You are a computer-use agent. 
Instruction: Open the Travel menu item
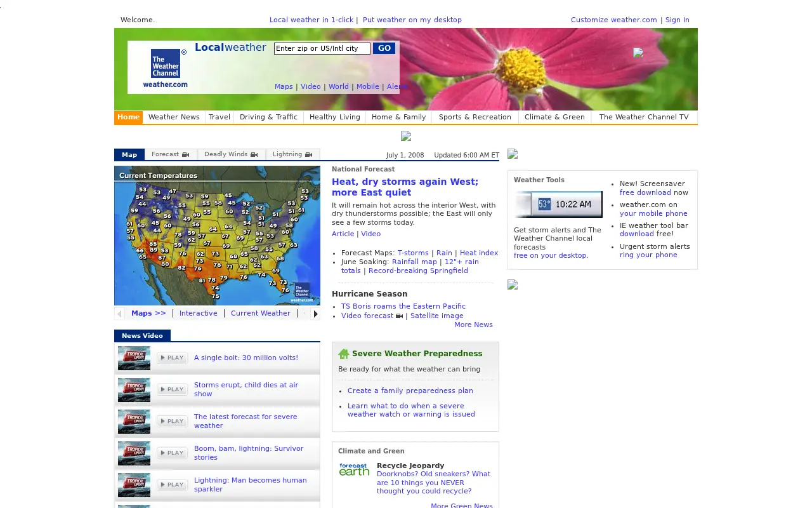coord(219,117)
